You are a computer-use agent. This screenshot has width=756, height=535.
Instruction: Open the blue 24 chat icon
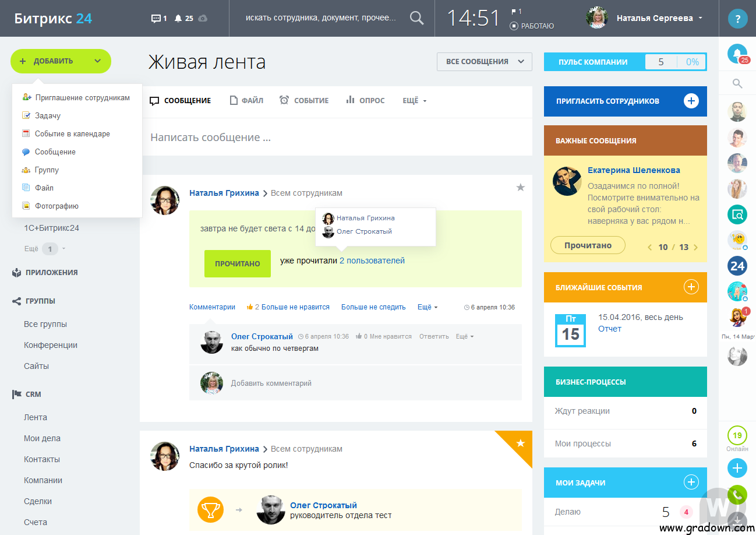point(737,266)
